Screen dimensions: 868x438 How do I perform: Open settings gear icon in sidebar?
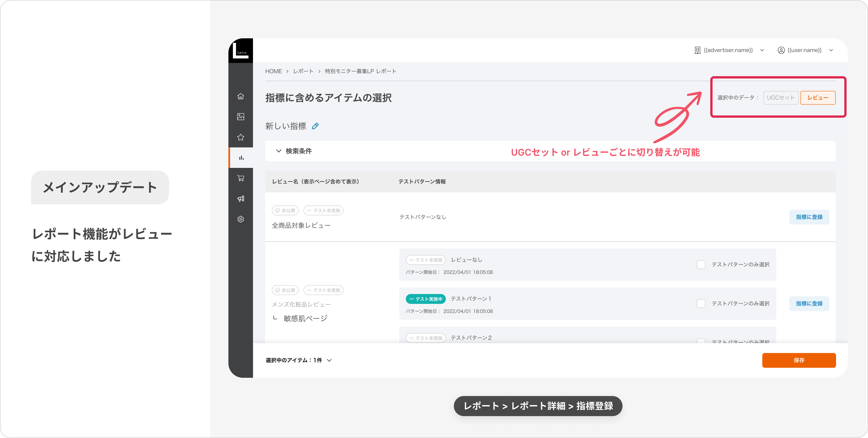tap(240, 219)
